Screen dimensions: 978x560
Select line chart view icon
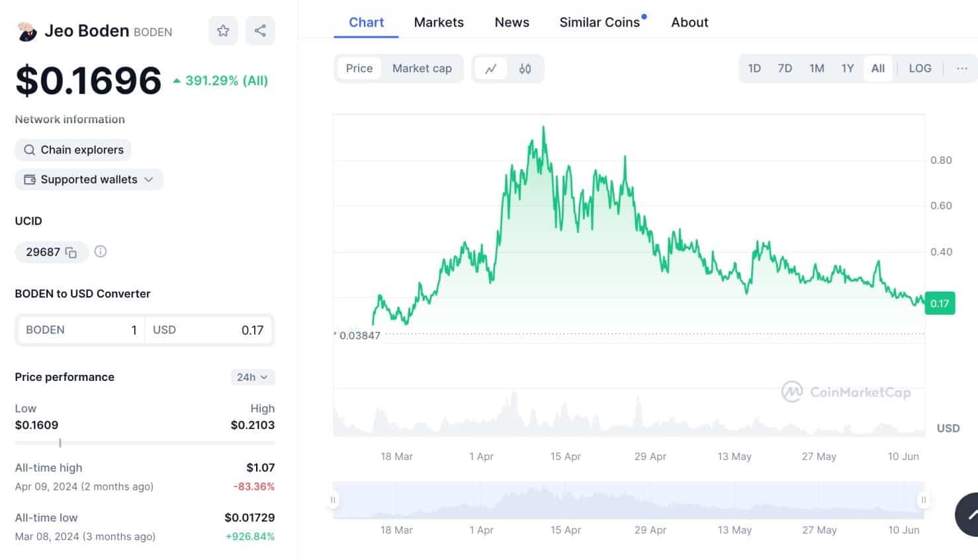[491, 69]
